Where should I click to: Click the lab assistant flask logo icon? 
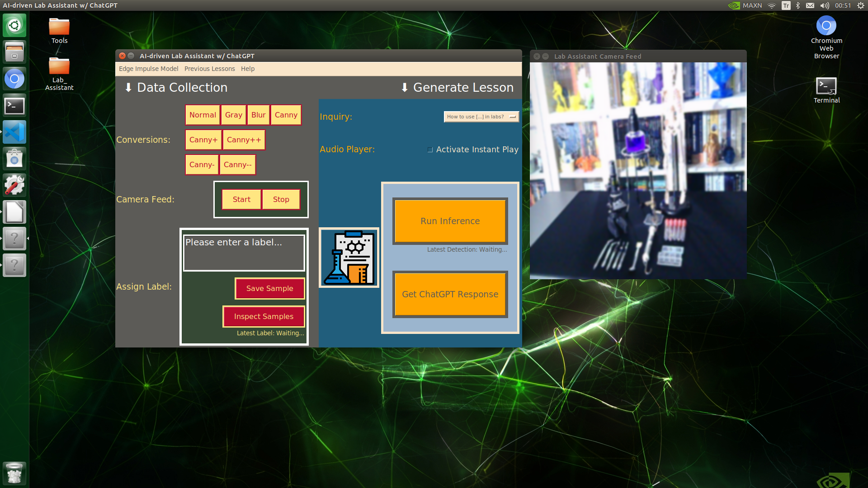pyautogui.click(x=349, y=258)
